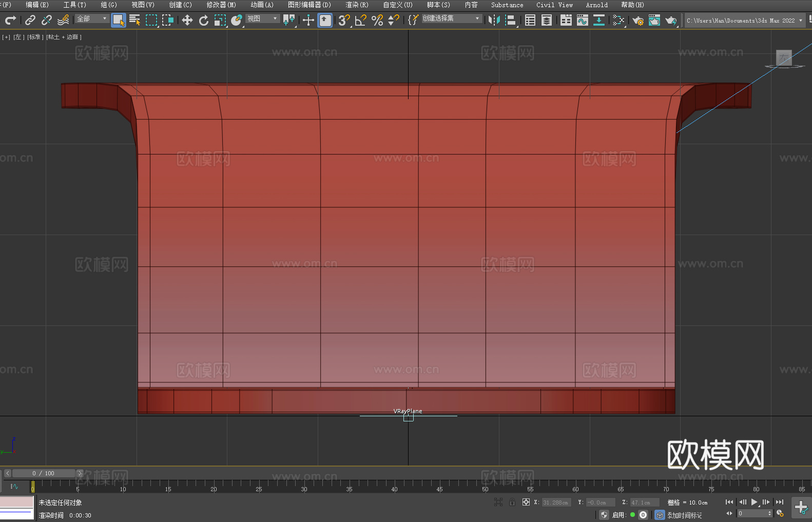Click timeline next-frame arrow button
This screenshot has height=522, width=812.
pyautogui.click(x=80, y=473)
